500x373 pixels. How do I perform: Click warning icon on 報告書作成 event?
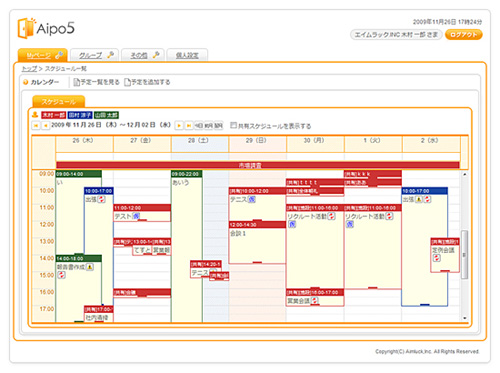coord(90,267)
